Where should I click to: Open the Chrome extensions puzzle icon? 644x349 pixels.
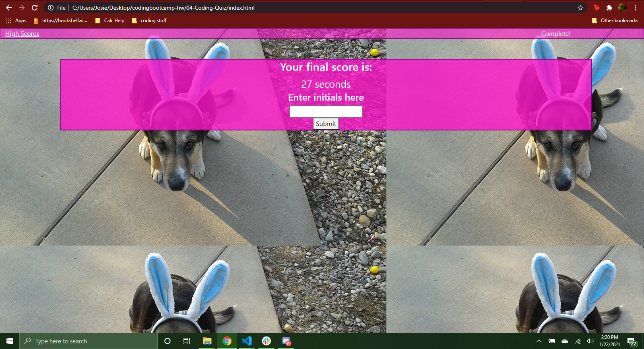pyautogui.click(x=609, y=8)
